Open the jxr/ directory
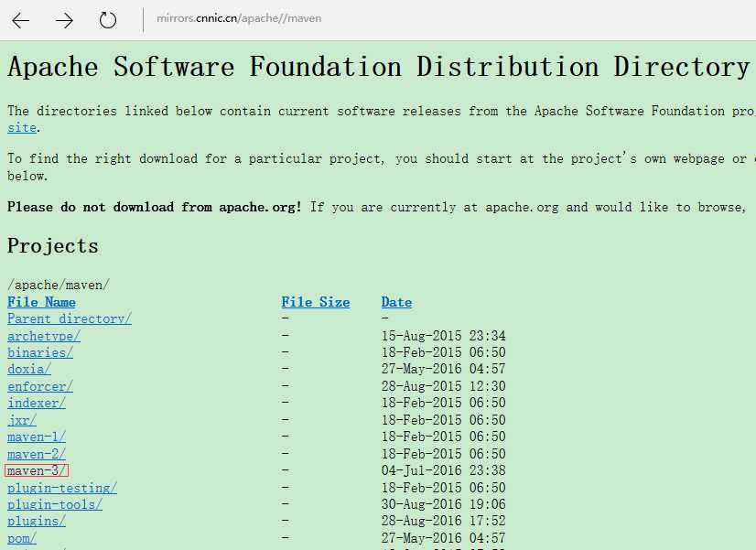 click(22, 420)
